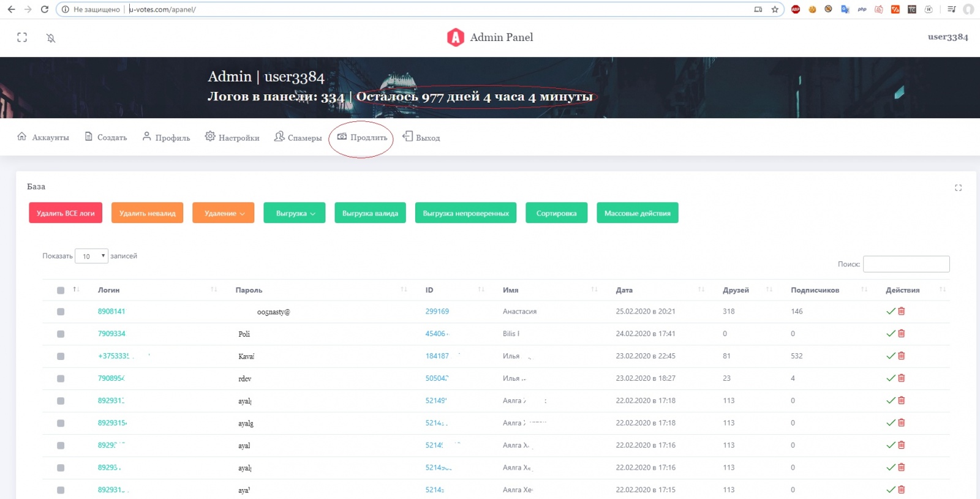Click user3384 name in top-right header
The width and height of the screenshot is (980, 499).
(x=948, y=37)
